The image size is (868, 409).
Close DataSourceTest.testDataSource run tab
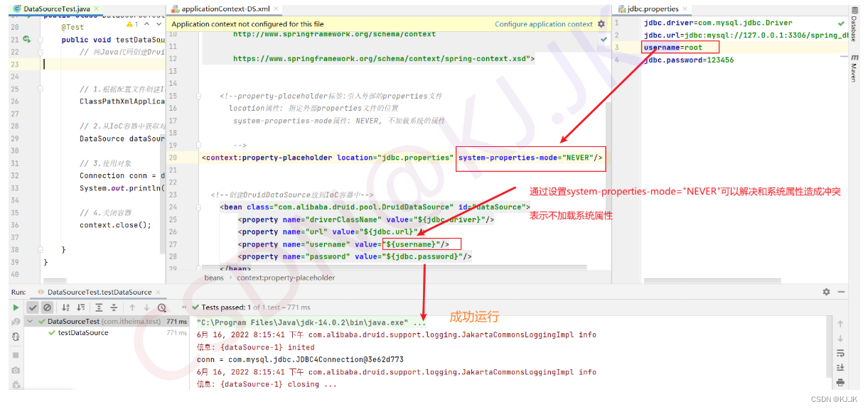click(x=158, y=292)
